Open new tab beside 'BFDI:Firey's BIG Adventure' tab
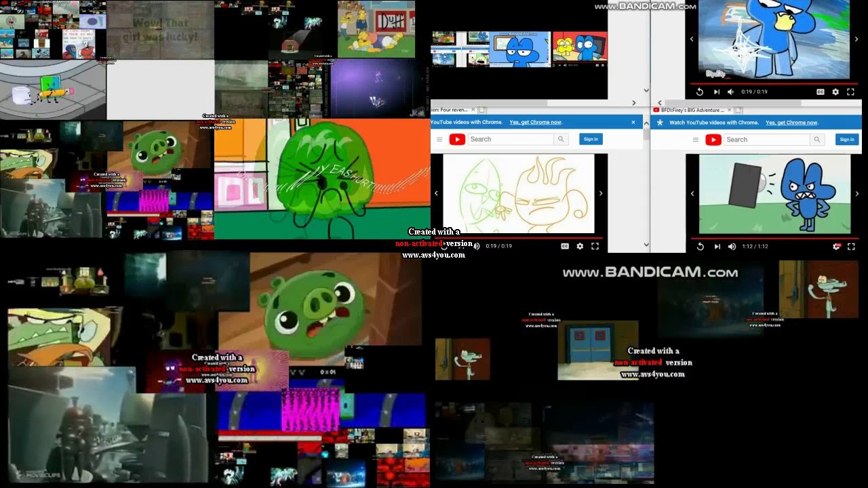 click(x=738, y=110)
